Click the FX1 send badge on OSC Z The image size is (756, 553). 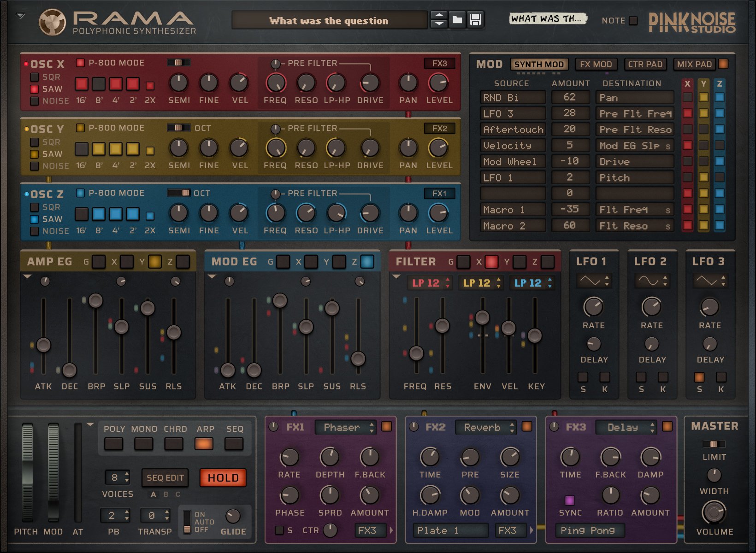pyautogui.click(x=441, y=194)
